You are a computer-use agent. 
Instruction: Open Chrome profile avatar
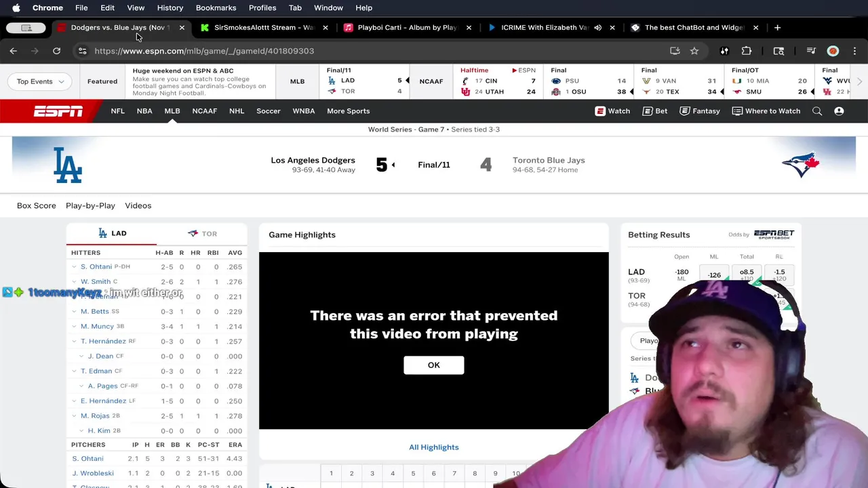833,51
